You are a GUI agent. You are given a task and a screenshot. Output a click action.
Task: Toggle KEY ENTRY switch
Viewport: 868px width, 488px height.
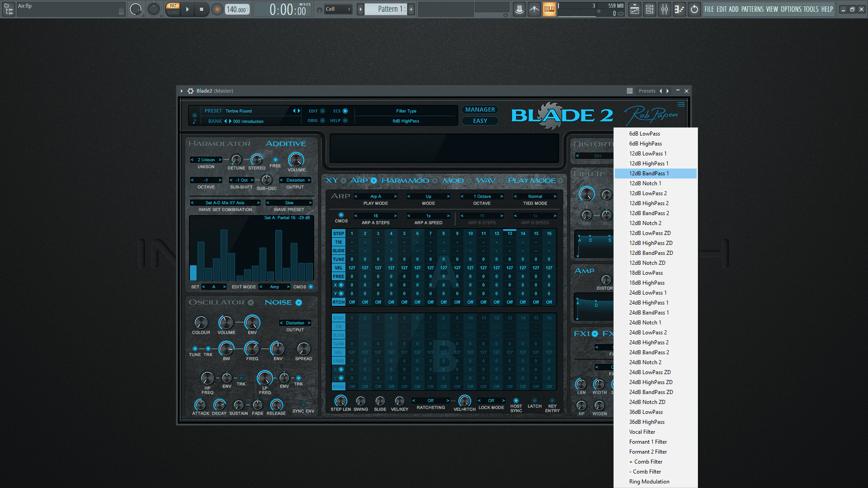552,400
